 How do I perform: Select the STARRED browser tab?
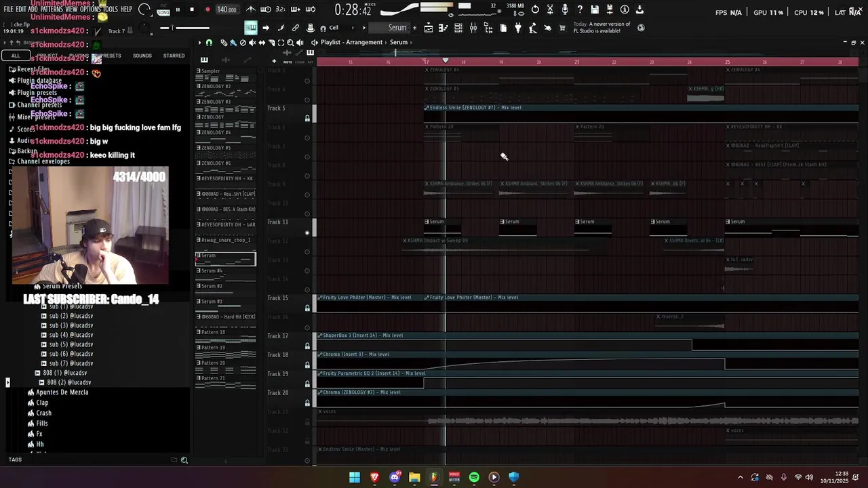point(174,56)
